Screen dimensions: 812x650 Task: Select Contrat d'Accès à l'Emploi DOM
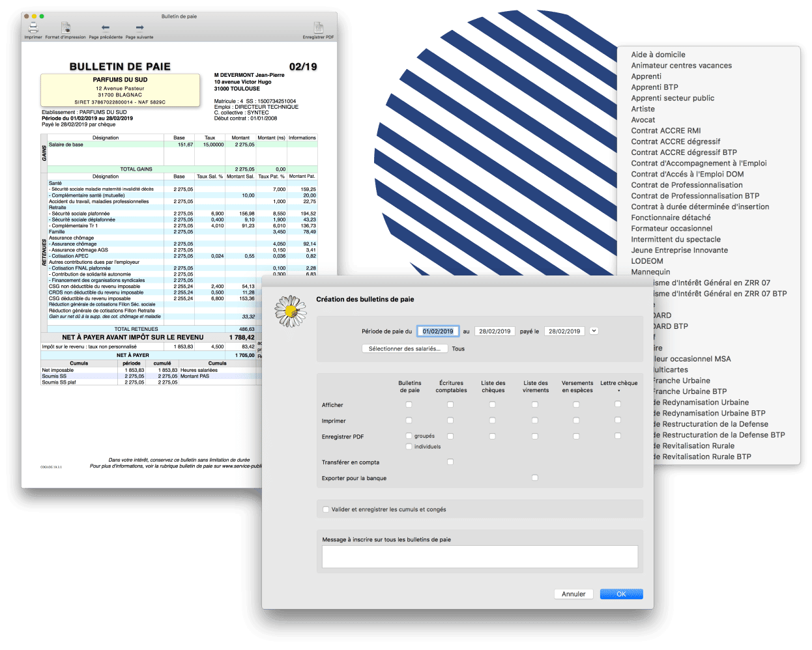click(687, 175)
